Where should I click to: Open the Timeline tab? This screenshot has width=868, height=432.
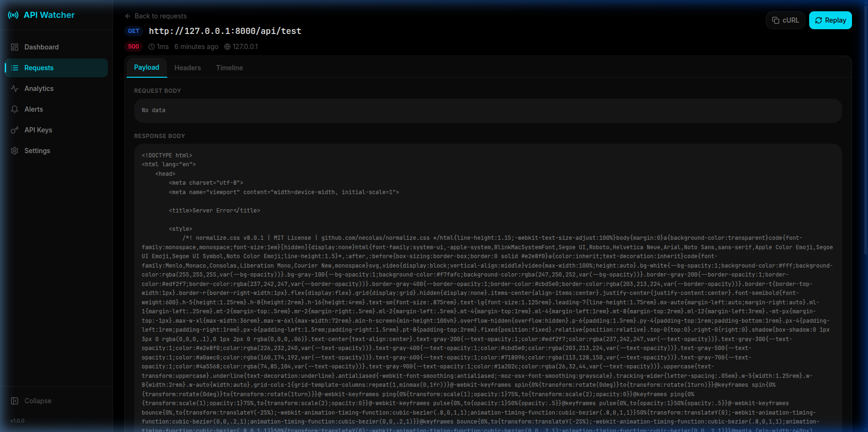229,68
